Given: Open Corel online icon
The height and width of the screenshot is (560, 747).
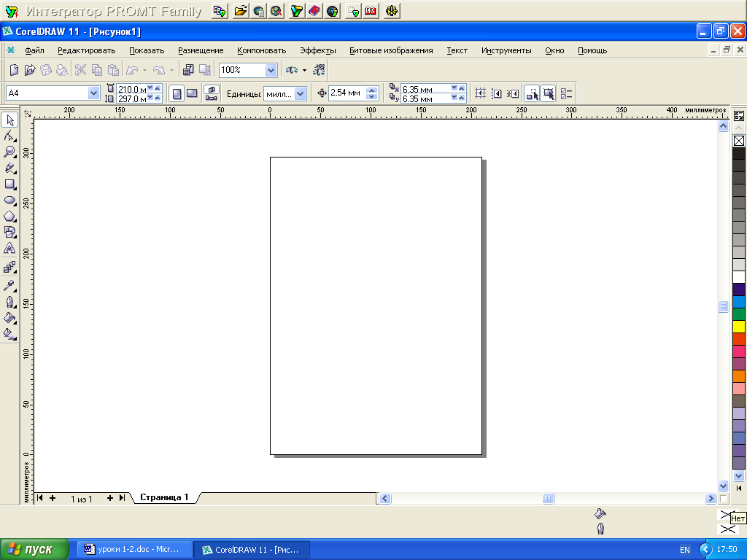Looking at the screenshot, I should (319, 70).
